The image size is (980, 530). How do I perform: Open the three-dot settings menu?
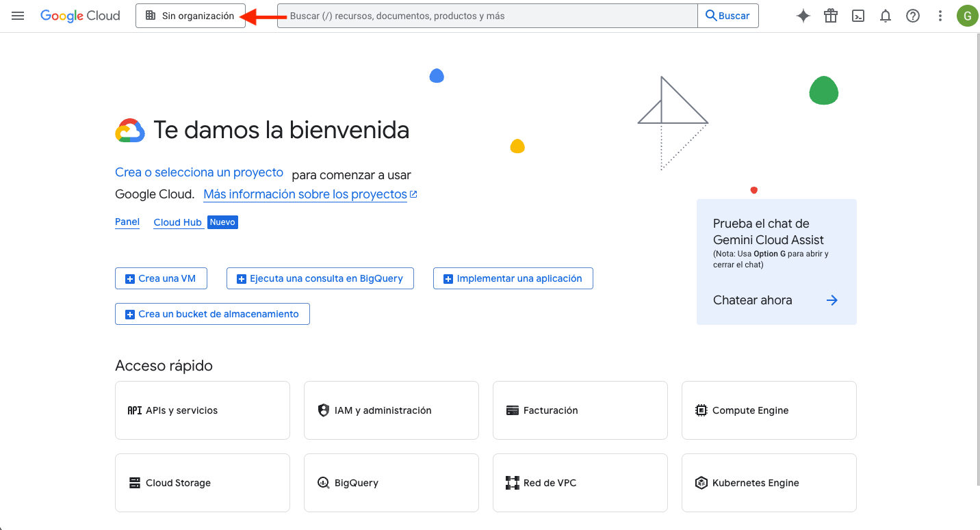click(x=940, y=16)
